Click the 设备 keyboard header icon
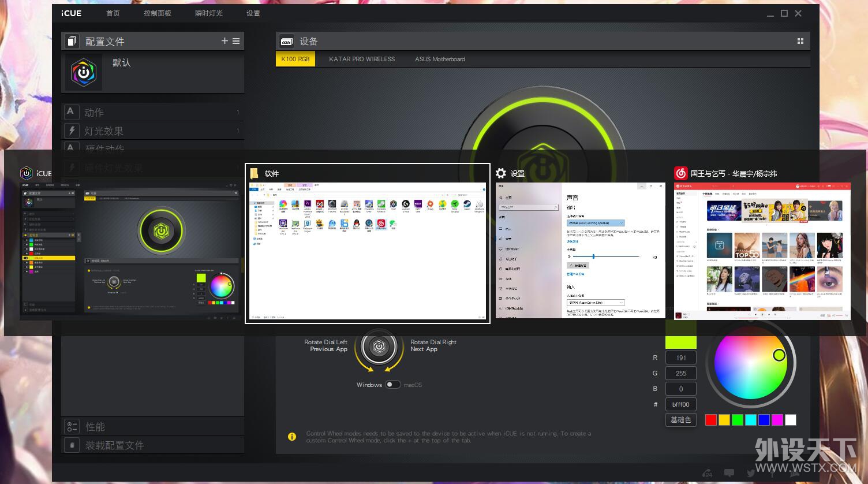The image size is (868, 484). 286,41
